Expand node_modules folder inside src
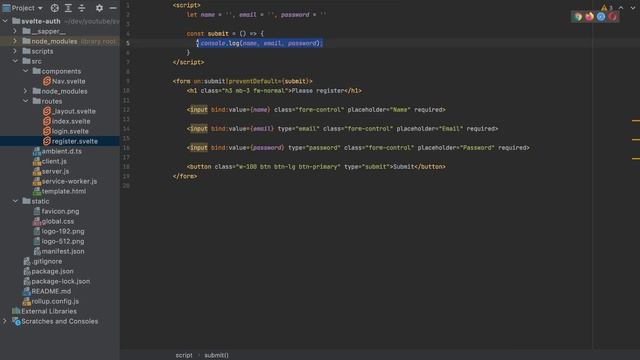Image resolution: width=640 pixels, height=360 pixels. [x=25, y=91]
